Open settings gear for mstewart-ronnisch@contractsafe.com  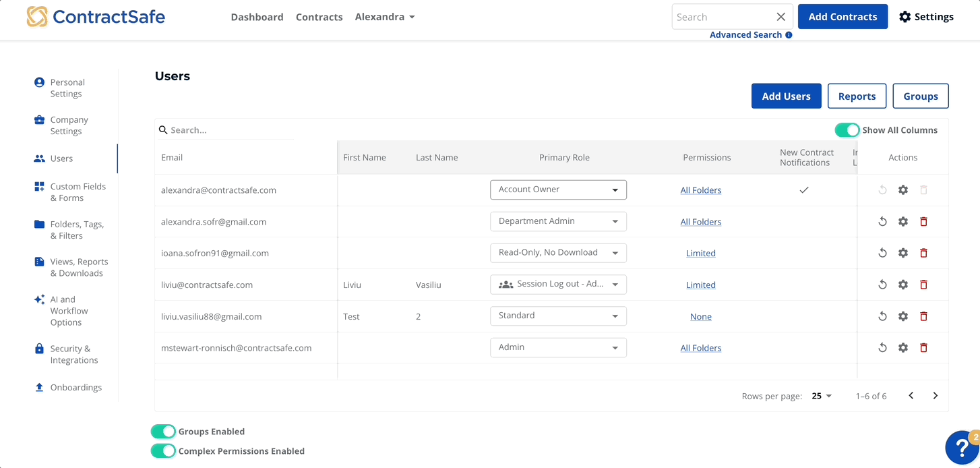[x=903, y=347]
